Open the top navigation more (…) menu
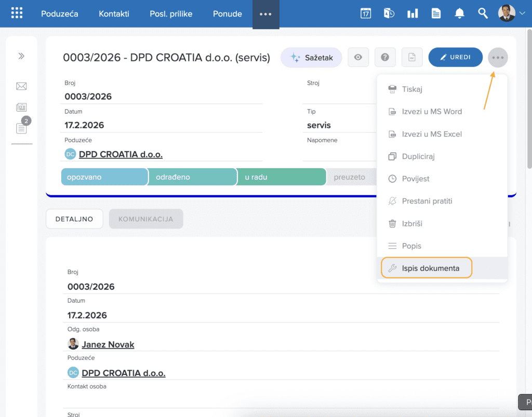This screenshot has width=532, height=417. 265,14
